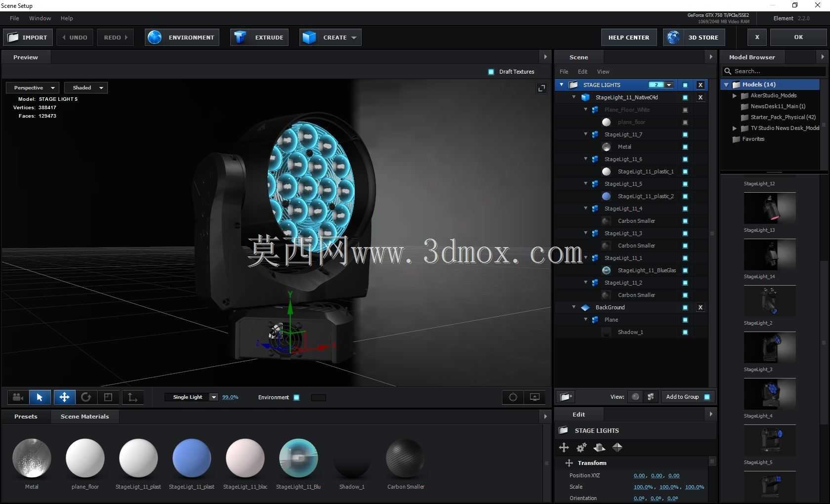The image size is (830, 504).
Task: Select the StageLigt_11_blac material sphere
Action: click(x=245, y=459)
